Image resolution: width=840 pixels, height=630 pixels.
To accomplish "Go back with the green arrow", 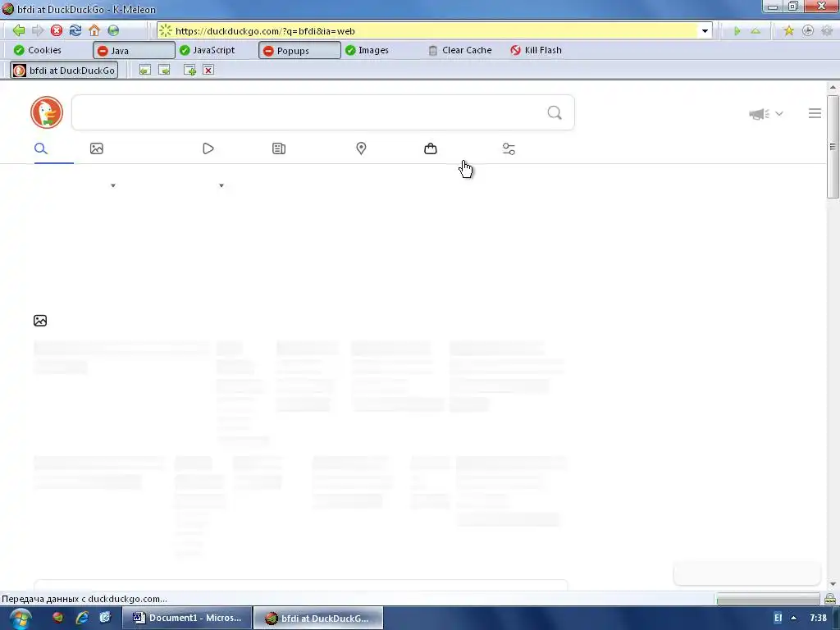I will click(x=19, y=30).
